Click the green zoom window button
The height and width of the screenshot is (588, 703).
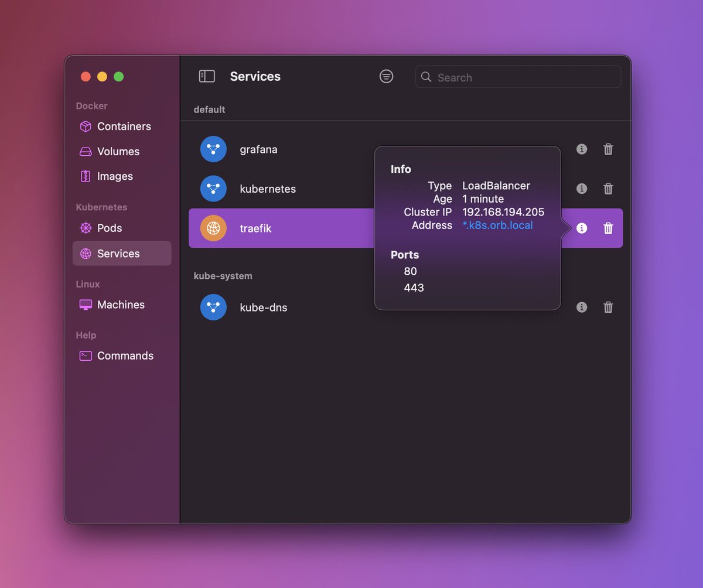(x=118, y=76)
